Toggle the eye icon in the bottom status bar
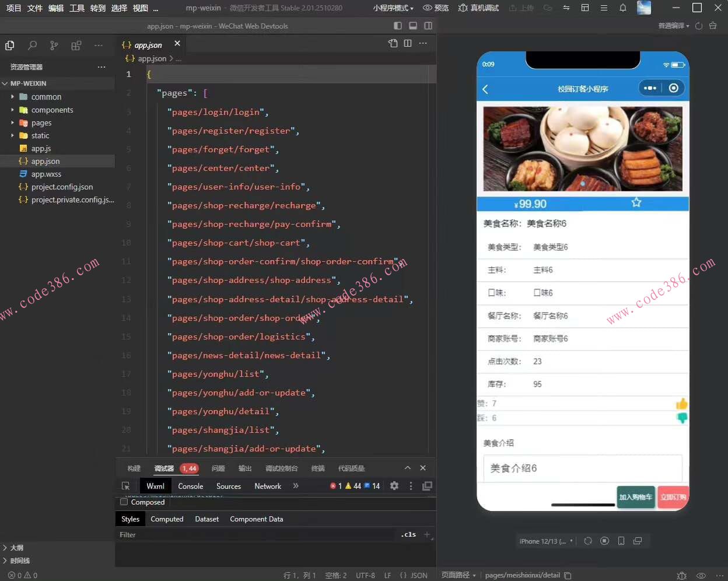Viewport: 728px width, 581px height. (701, 575)
